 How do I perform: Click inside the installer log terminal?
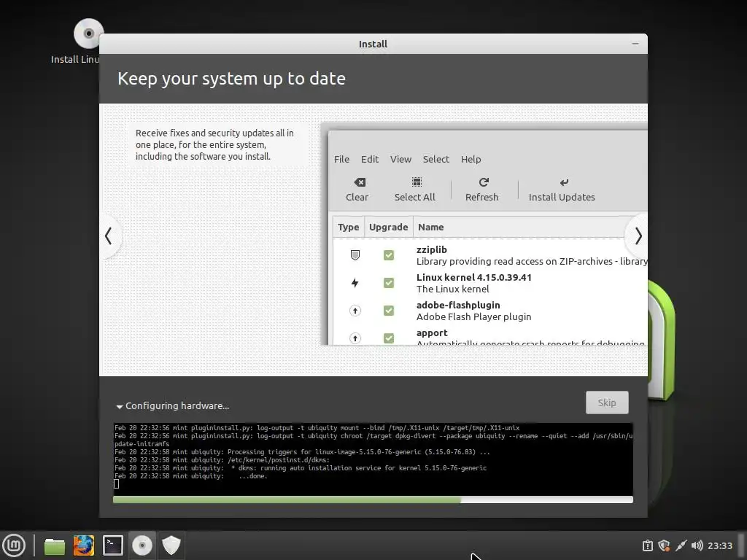click(x=373, y=459)
